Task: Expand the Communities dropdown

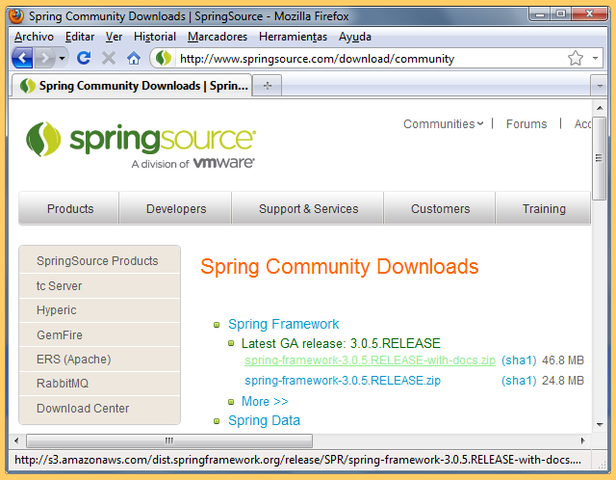Action: click(x=443, y=124)
